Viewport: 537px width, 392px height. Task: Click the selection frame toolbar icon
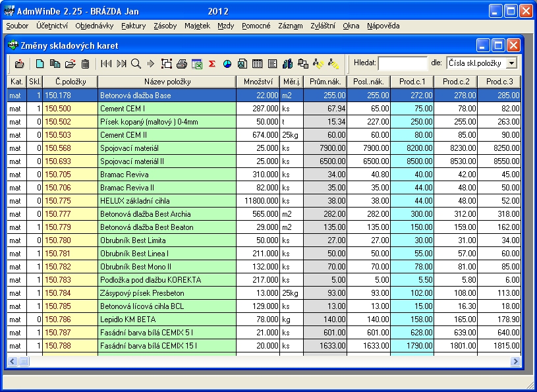[x=167, y=64]
